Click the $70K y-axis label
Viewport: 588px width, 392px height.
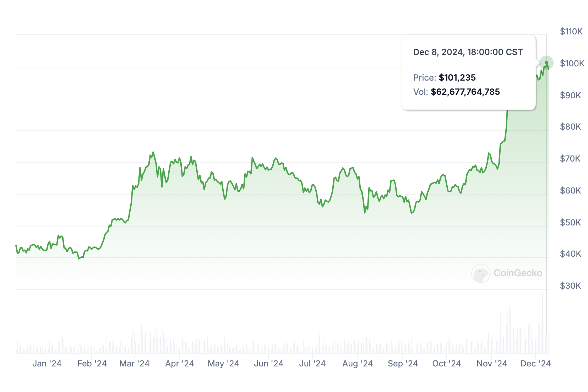click(x=570, y=159)
